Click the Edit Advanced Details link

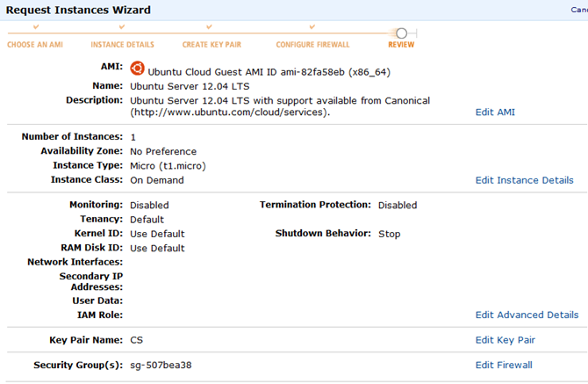click(x=527, y=315)
